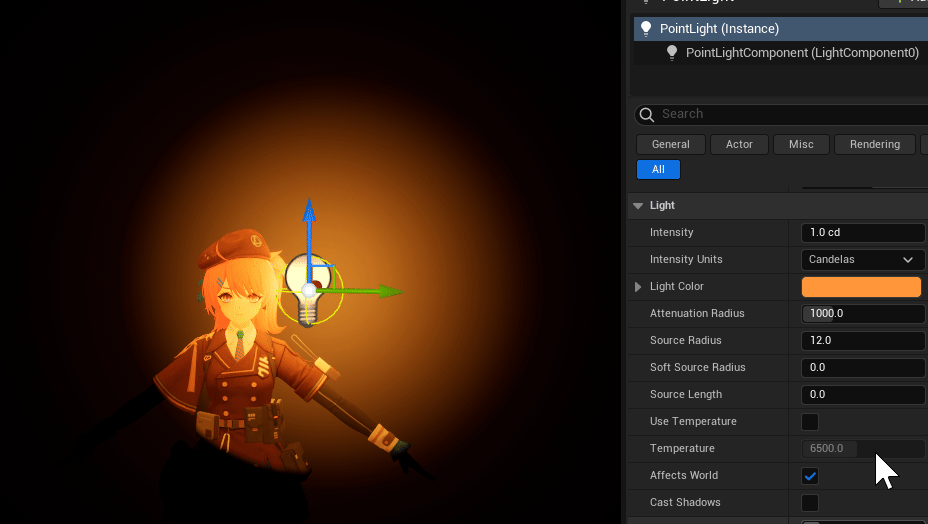Click the search magnifier icon
Screen dimensions: 928x524
(647, 114)
